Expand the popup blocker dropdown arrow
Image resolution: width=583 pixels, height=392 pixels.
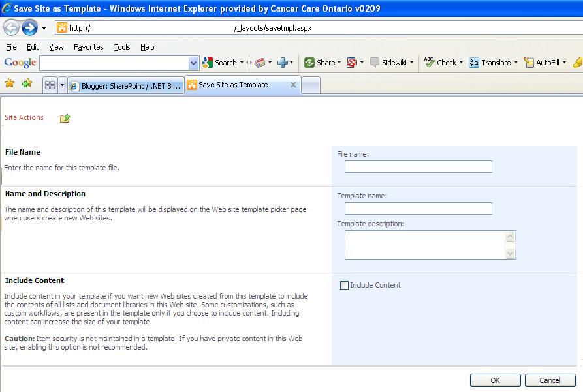(362, 63)
